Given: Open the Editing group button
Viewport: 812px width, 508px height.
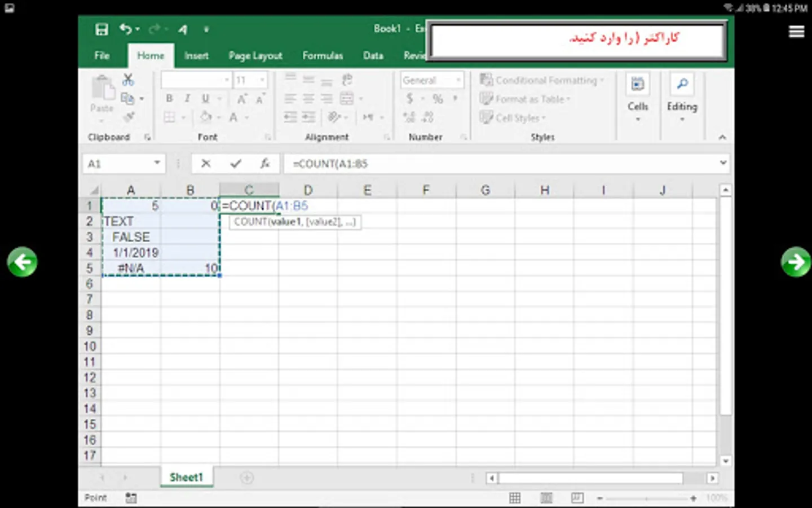Looking at the screenshot, I should pos(682,98).
